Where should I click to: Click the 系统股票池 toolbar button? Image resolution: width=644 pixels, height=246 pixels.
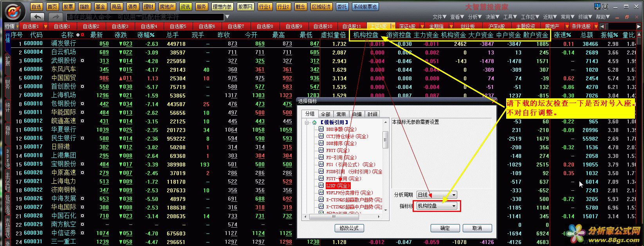pyautogui.click(x=365, y=7)
